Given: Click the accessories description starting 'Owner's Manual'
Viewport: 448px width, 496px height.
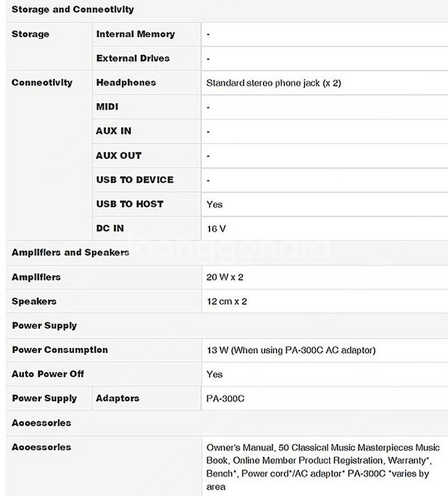Looking at the screenshot, I should click(323, 467).
